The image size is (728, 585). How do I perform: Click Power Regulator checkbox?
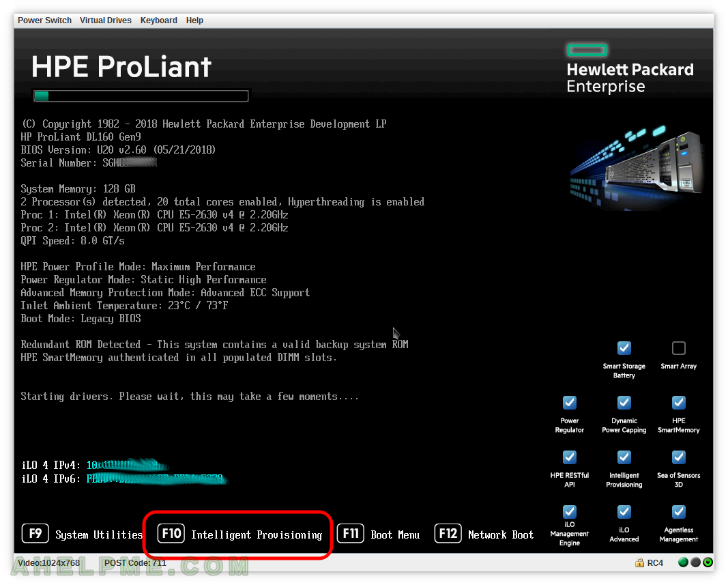pos(570,402)
